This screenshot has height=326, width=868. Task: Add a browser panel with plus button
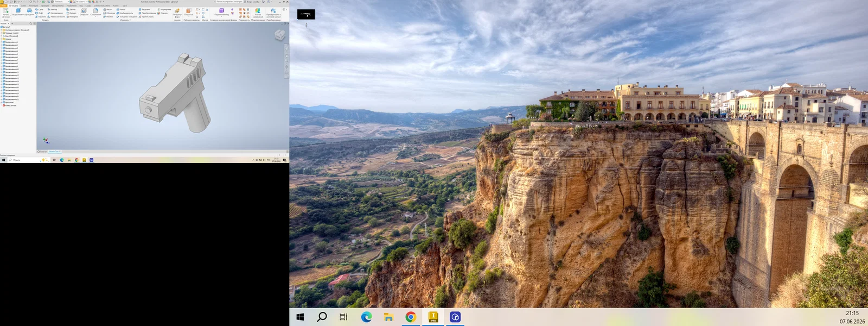[x=12, y=23]
